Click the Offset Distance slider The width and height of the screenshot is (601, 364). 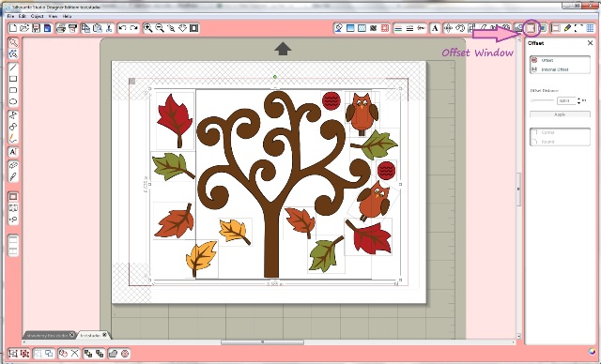click(x=543, y=100)
